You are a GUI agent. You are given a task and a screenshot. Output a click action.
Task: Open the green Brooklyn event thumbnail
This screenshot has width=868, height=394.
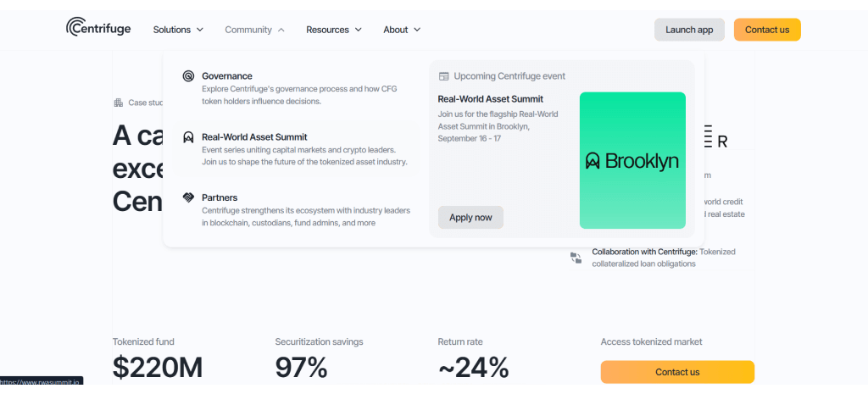pos(632,160)
